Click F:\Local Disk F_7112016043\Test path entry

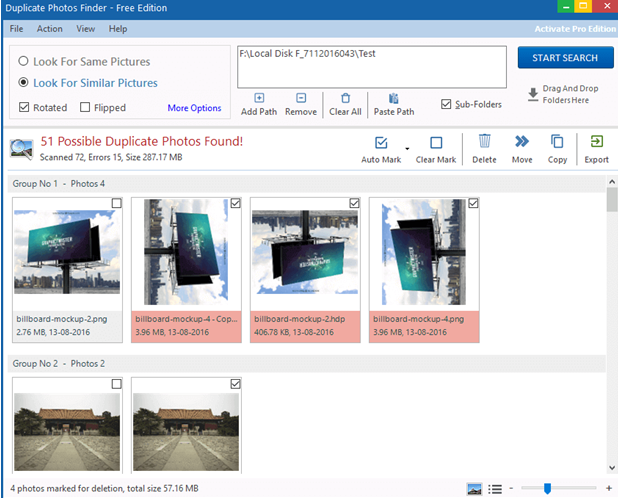[307, 54]
